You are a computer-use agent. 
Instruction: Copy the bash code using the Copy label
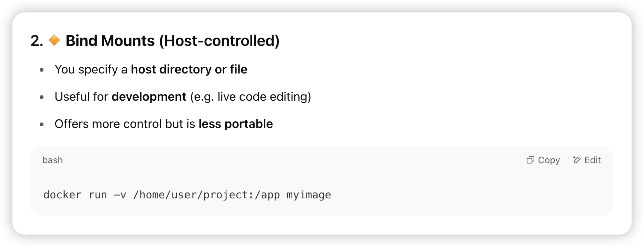coord(549,160)
